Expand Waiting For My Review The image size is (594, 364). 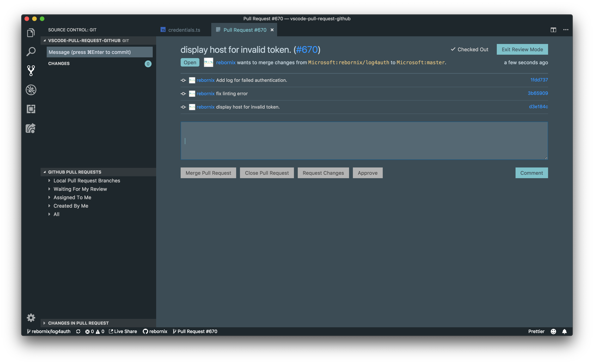click(80, 189)
